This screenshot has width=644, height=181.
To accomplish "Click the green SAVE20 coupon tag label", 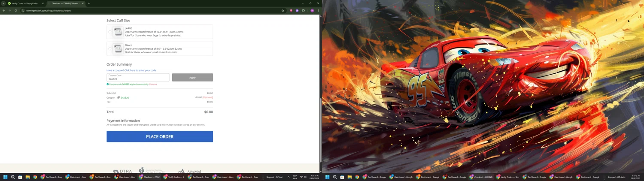I will coord(125,98).
